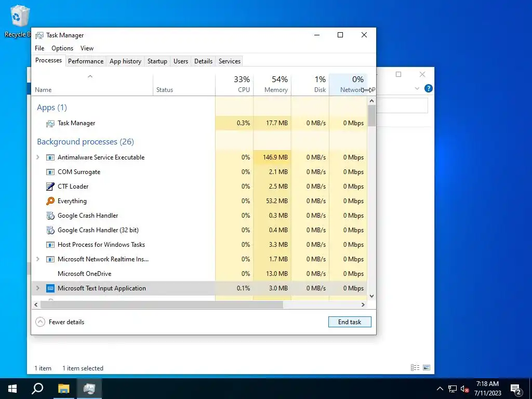Click the CTF Loader pen icon
This screenshot has height=399, width=532.
click(50, 187)
